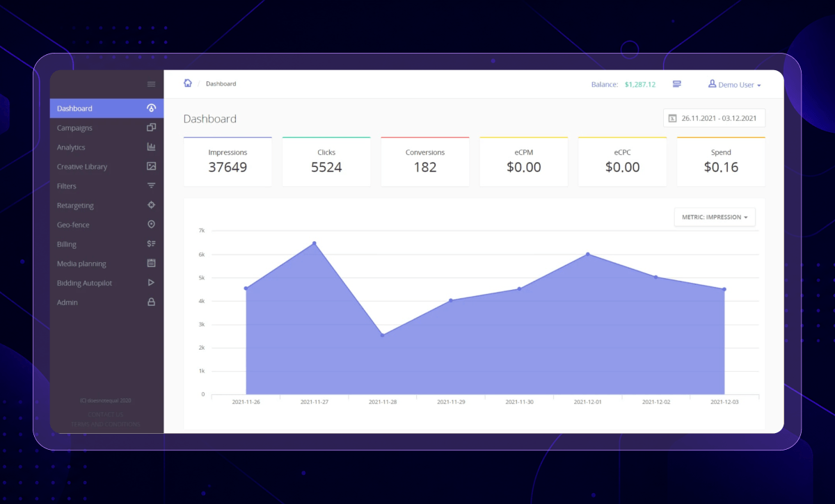Click the x-axis label 2021-12-01
Screen dimensions: 835x504
[x=588, y=402]
